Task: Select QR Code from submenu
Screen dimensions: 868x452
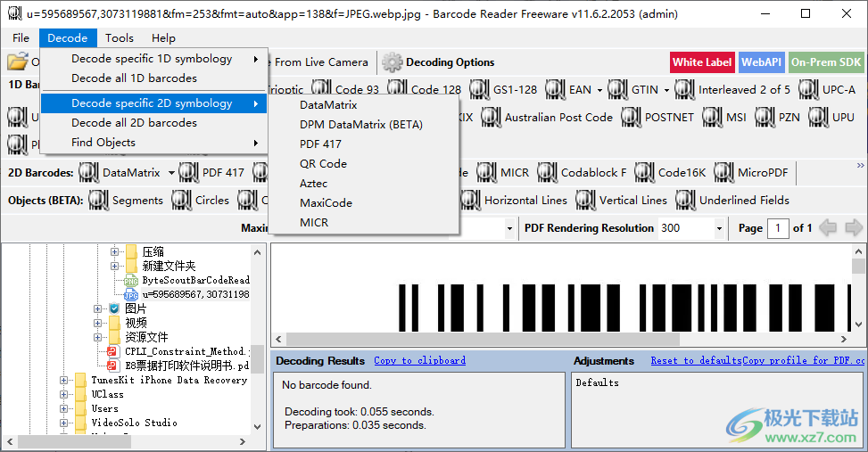Action: coord(363,164)
